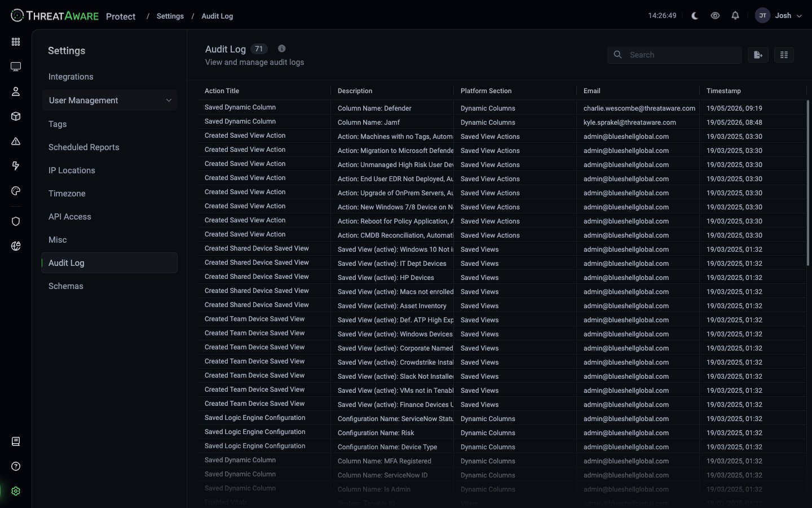Image resolution: width=812 pixels, height=508 pixels.
Task: Open the cube icon in the sidebar
Action: [16, 116]
